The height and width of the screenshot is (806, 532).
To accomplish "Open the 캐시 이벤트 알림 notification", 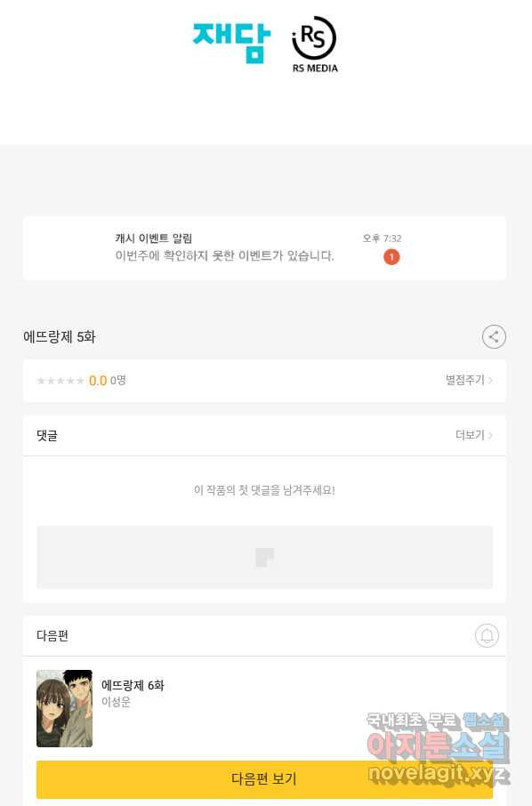I will tap(264, 248).
